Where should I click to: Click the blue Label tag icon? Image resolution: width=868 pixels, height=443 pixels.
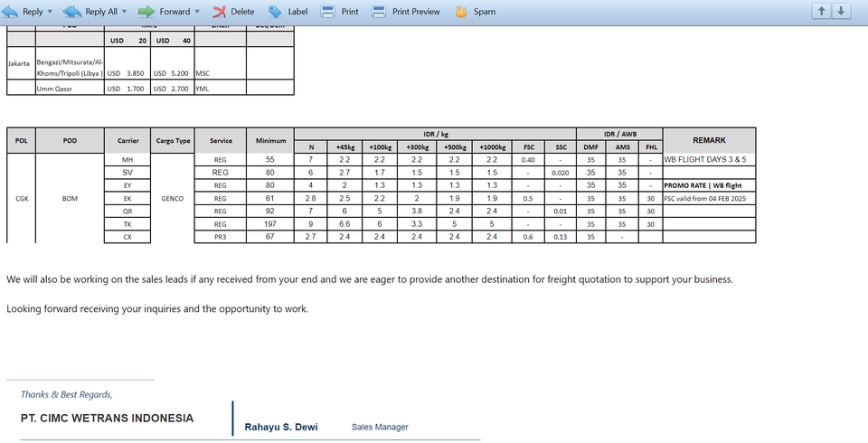pos(275,12)
